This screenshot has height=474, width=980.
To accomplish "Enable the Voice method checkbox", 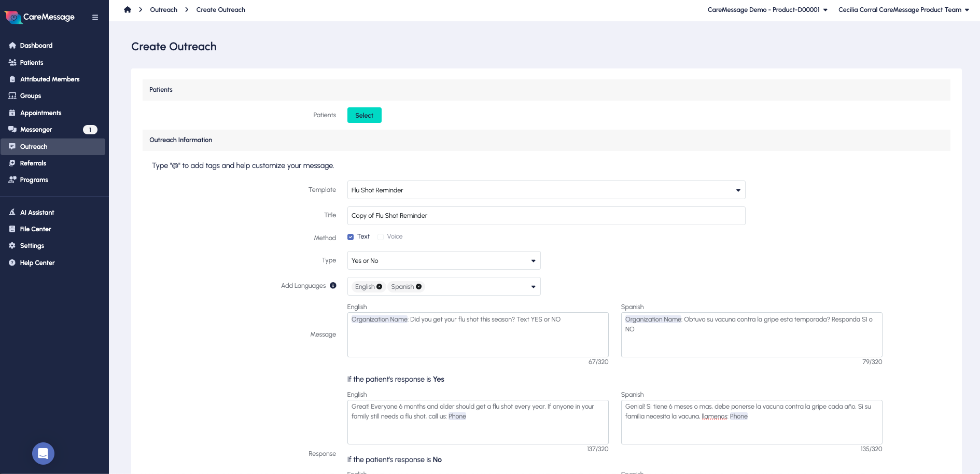I will tap(381, 237).
